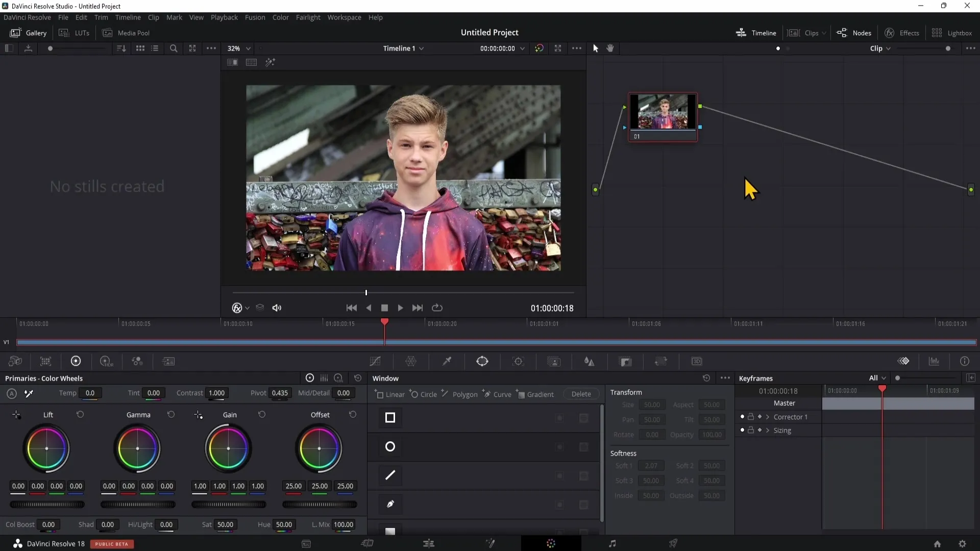Viewport: 980px width, 551px height.
Task: Open the Workspace menu
Action: coord(344,17)
